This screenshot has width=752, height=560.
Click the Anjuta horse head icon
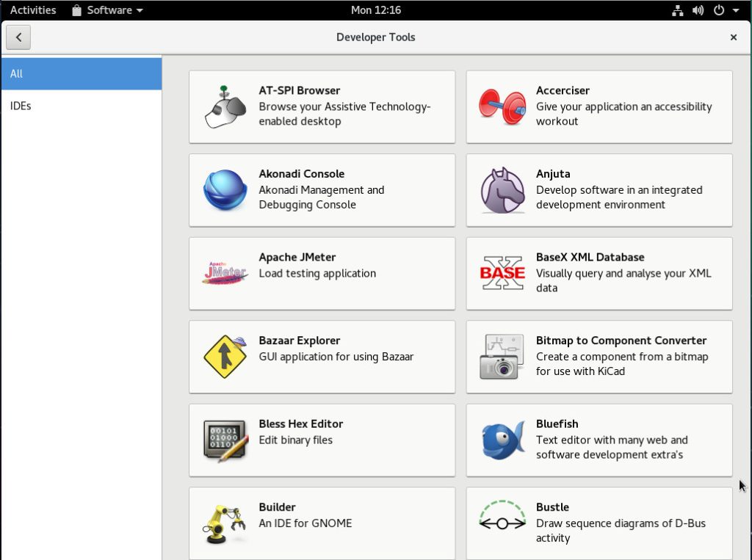pyautogui.click(x=502, y=190)
